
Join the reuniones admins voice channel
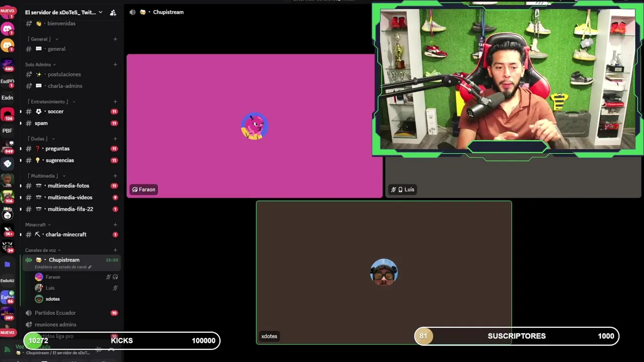tap(70, 325)
